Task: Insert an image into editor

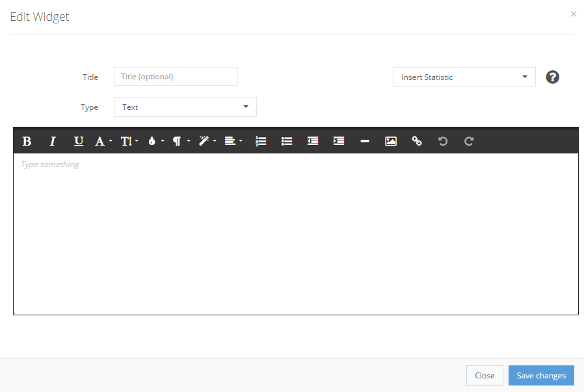Action: coord(391,141)
